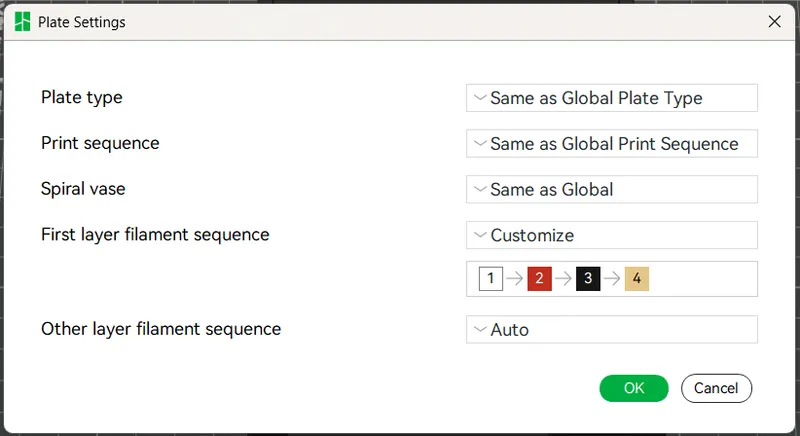
Task: Click chevron arrow beside Same as Global Plate Type
Action: [480, 97]
